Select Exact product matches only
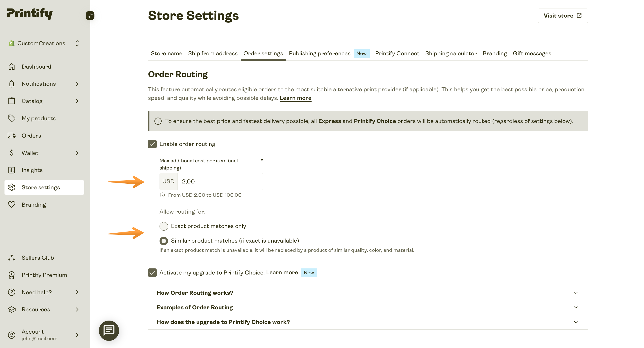The width and height of the screenshot is (644, 348). [x=164, y=226]
